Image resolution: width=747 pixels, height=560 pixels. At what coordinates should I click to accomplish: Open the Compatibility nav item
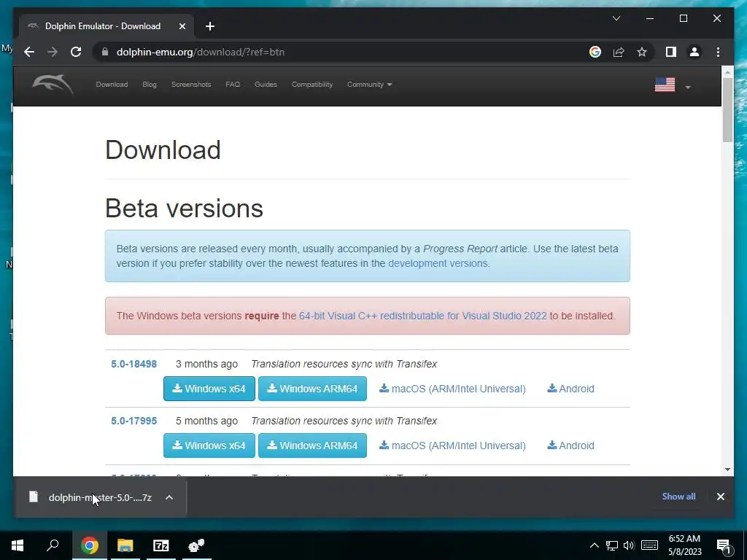pos(312,85)
